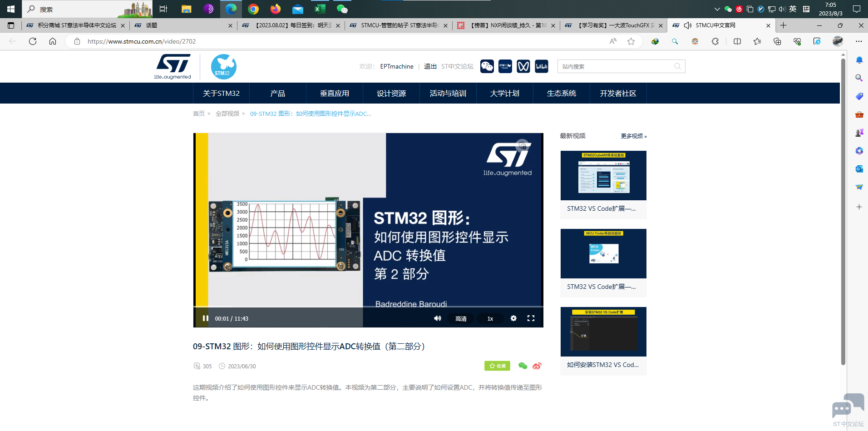Open the Favorites list in the toolbar

(757, 41)
